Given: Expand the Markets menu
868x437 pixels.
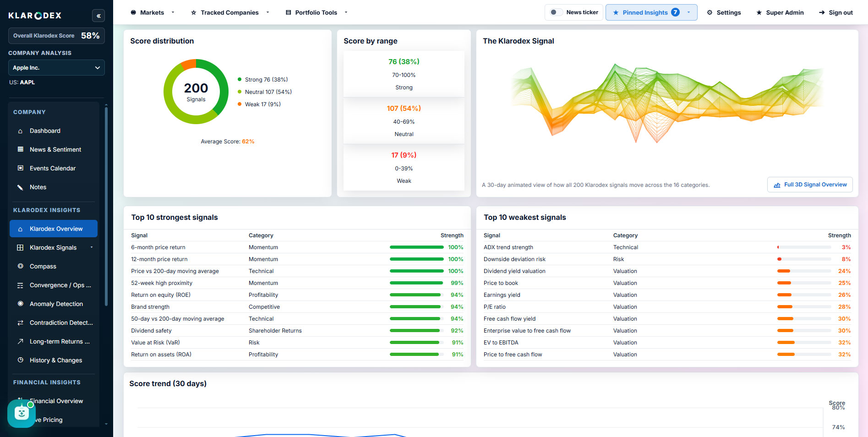Looking at the screenshot, I should point(152,12).
